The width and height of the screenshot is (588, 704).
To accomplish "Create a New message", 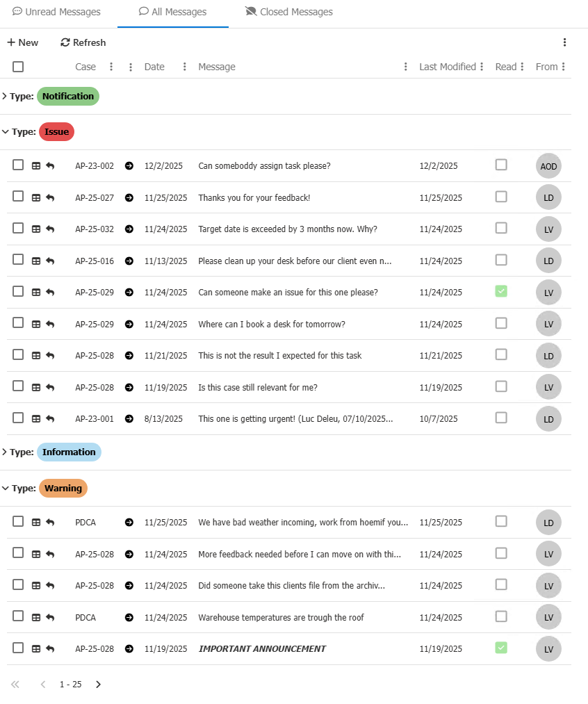I will point(22,42).
